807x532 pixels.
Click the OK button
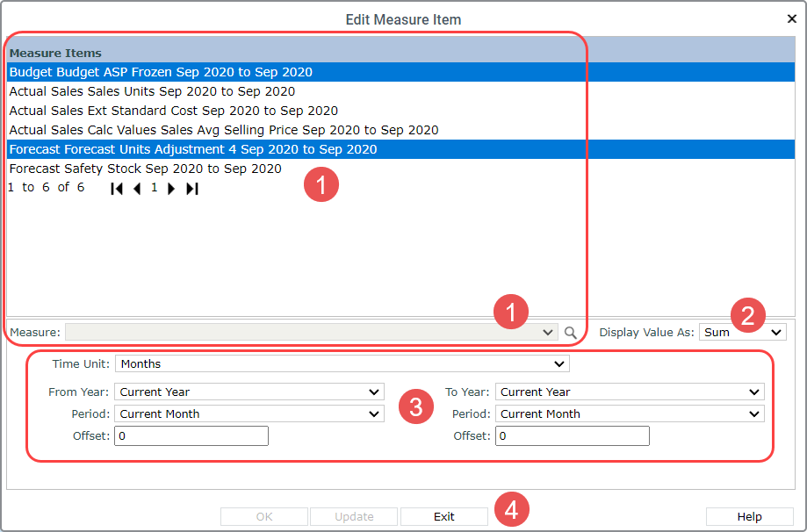264,516
